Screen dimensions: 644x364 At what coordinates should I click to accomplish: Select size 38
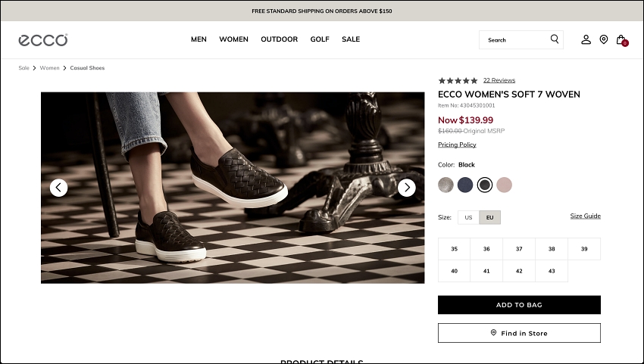552,249
